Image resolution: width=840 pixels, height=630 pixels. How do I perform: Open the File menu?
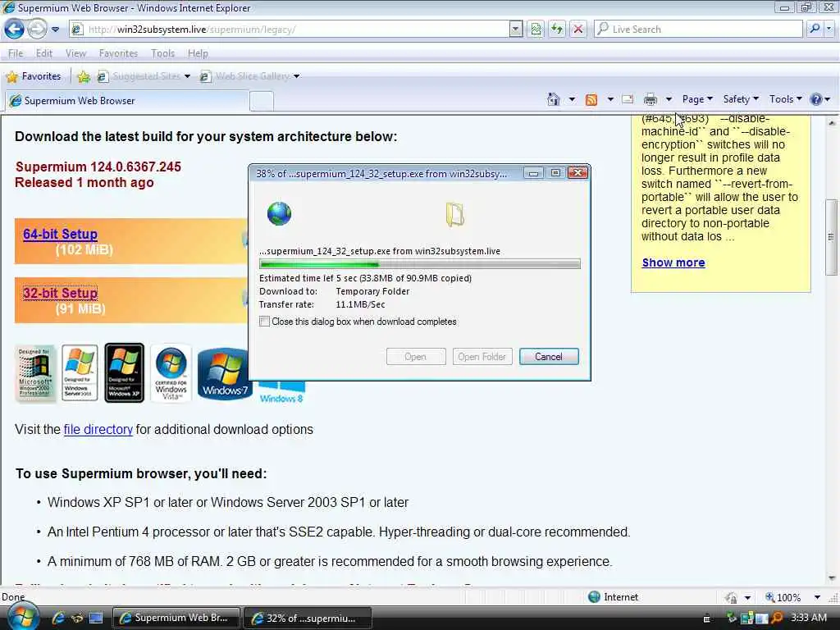tap(16, 53)
